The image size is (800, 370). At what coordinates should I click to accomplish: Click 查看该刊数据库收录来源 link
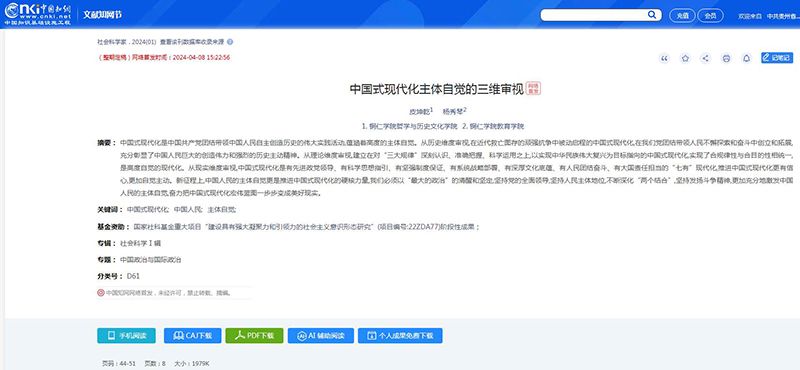tap(192, 42)
